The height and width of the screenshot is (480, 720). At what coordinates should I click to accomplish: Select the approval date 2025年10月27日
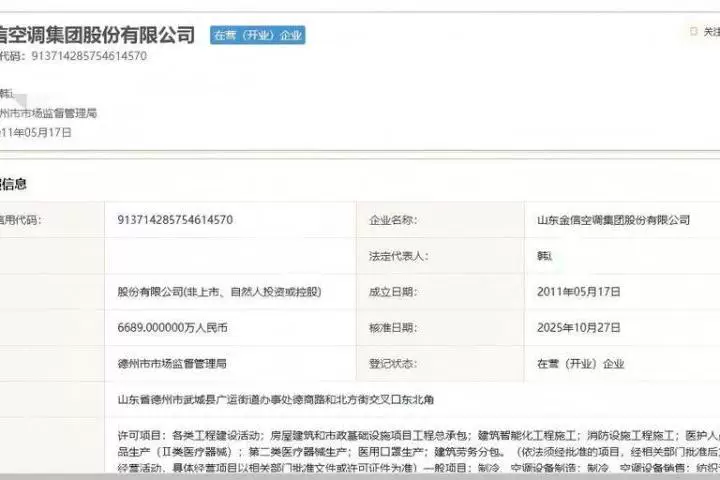[579, 328]
